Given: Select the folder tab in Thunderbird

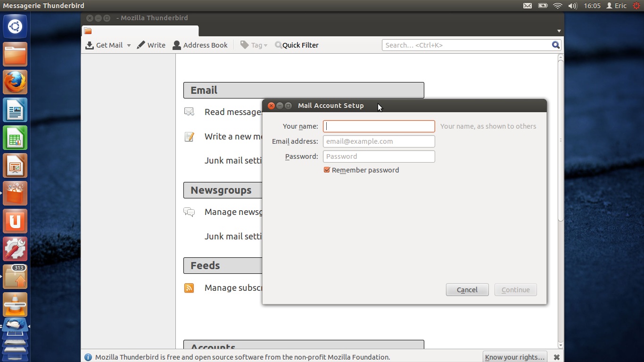Looking at the screenshot, I should [140, 31].
